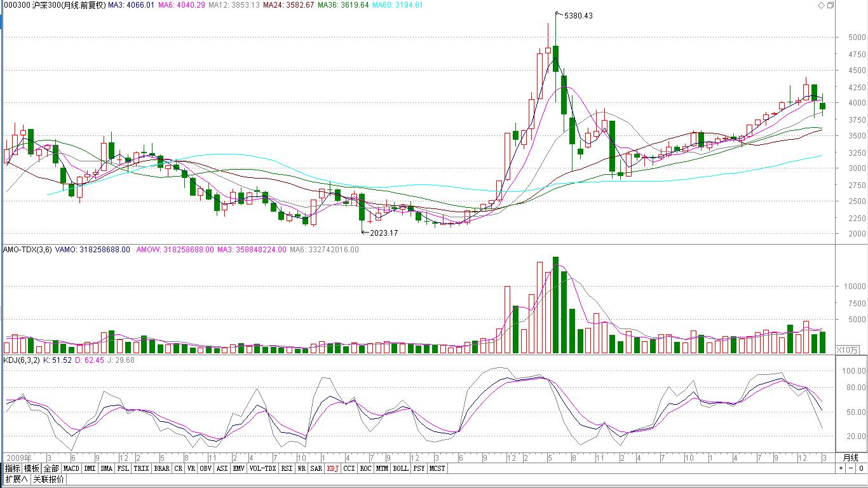The image size is (868, 488).
Task: Click the MA36: 3619.64 legend label
Action: click(343, 5)
